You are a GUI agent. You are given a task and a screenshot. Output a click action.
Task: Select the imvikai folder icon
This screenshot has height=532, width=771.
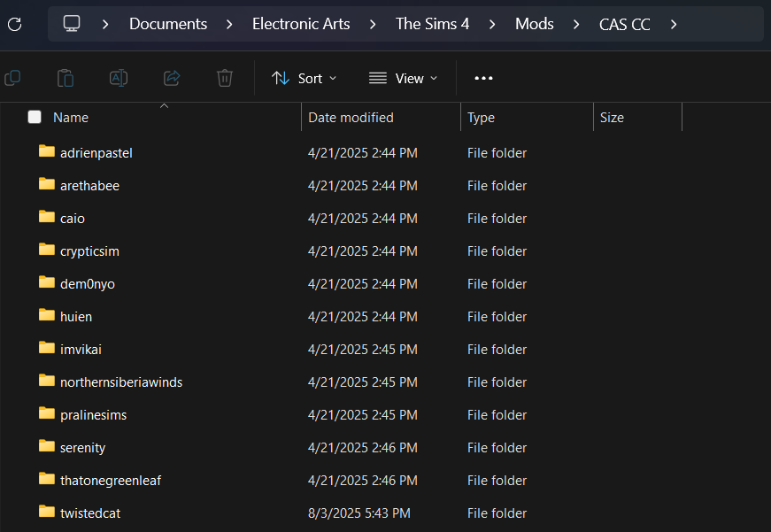(x=47, y=348)
